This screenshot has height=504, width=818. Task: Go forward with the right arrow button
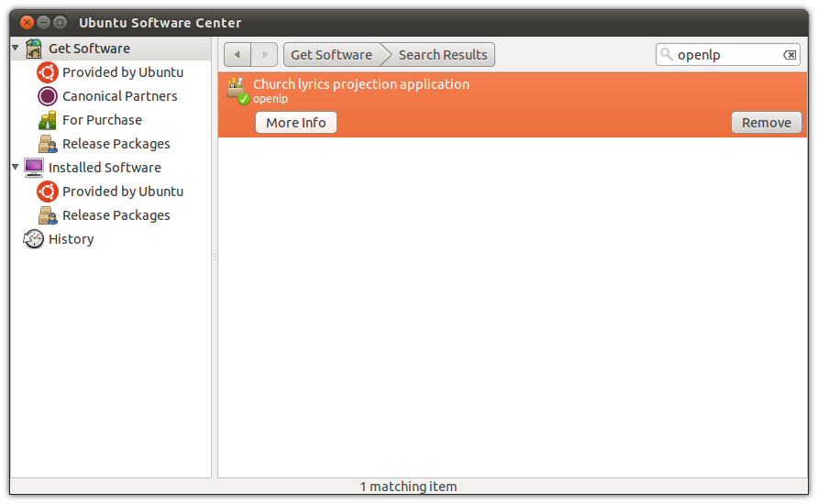264,55
